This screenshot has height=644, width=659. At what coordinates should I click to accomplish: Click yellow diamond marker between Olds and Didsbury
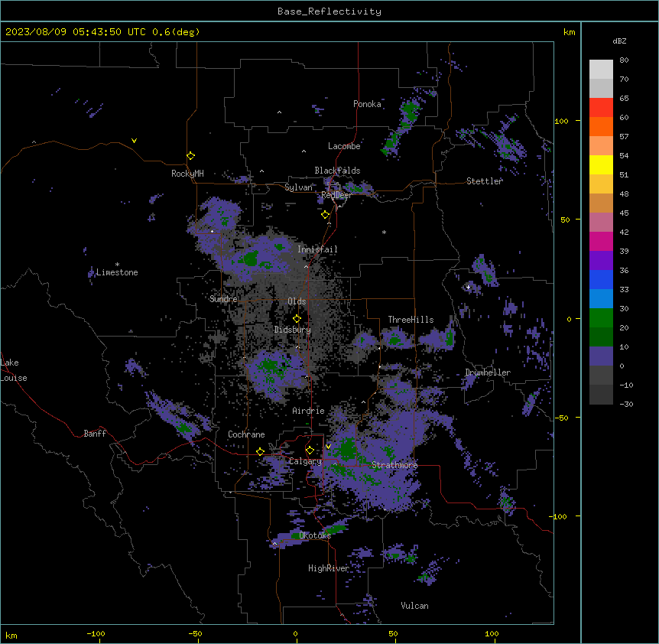coord(297,319)
